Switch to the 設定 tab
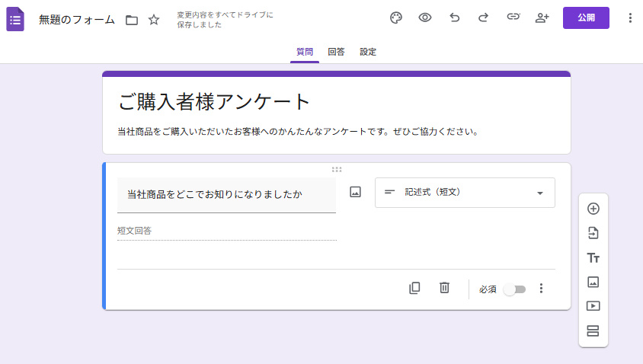This screenshot has width=643, height=364. click(x=368, y=52)
